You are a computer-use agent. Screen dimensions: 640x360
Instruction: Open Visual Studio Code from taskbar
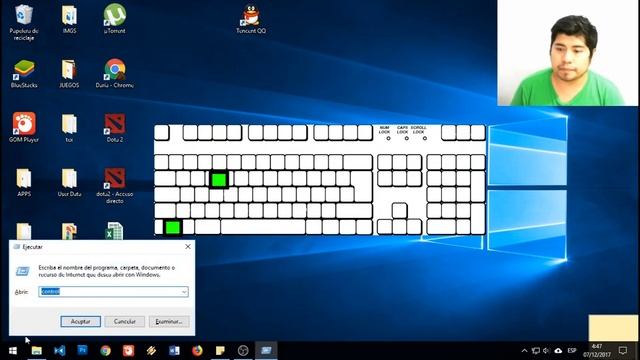pos(60,351)
